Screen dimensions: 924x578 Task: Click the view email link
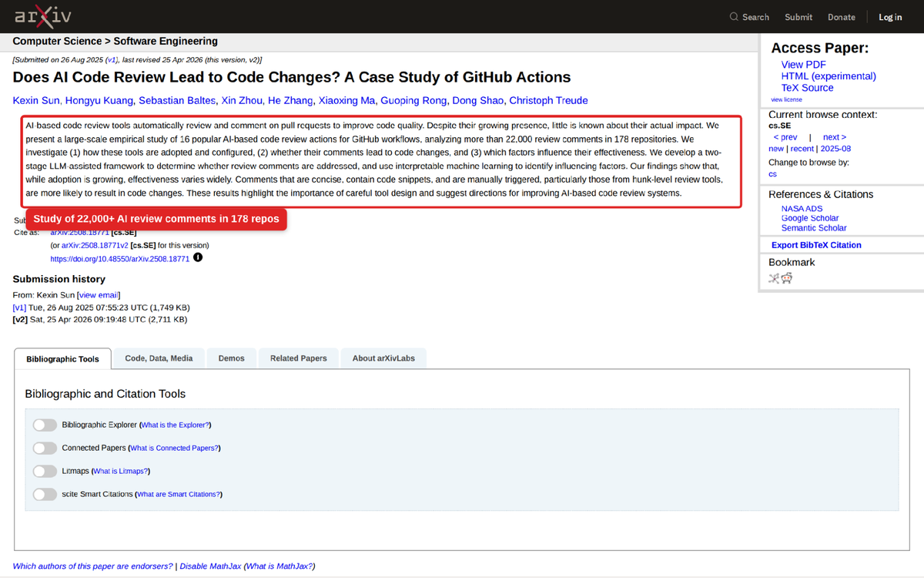click(99, 295)
